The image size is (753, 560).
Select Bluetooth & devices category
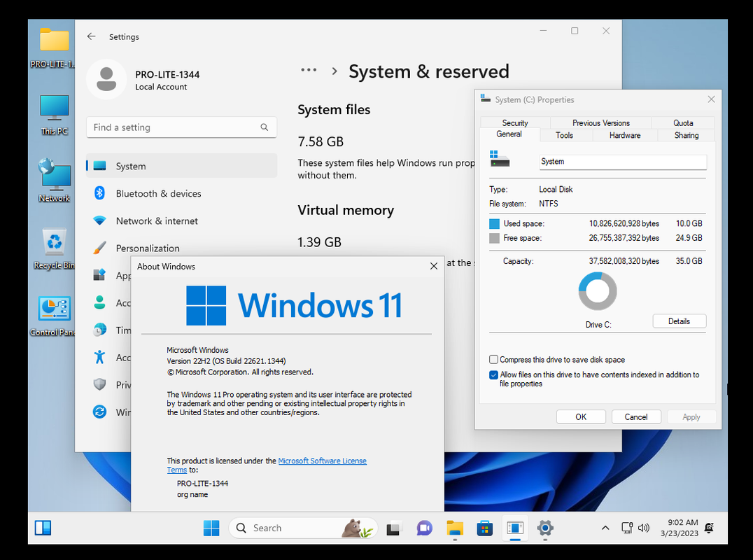coord(181,193)
